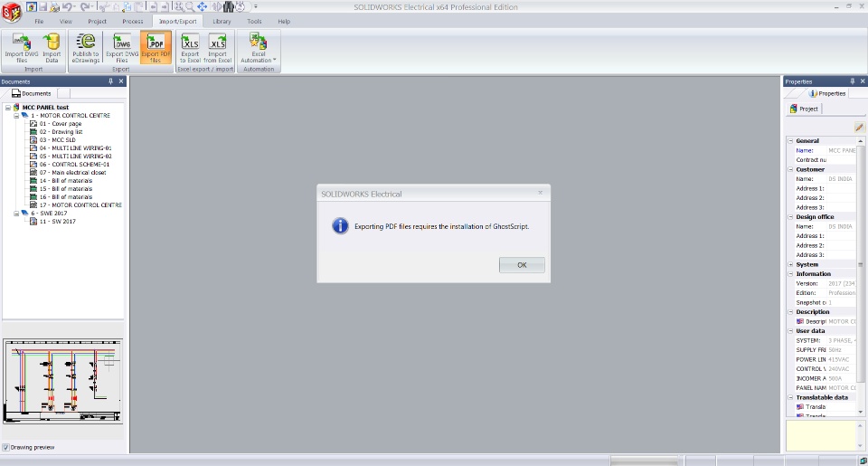Open the Help ribbon tab

(284, 22)
